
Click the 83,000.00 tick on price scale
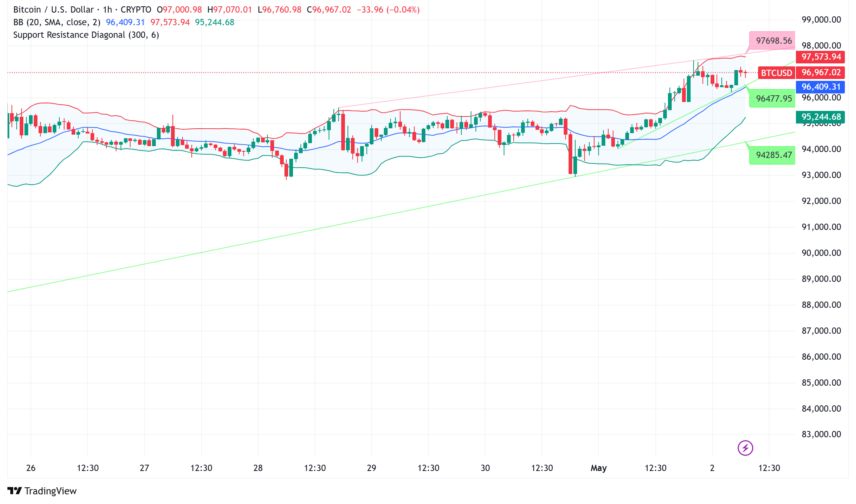pyautogui.click(x=821, y=434)
